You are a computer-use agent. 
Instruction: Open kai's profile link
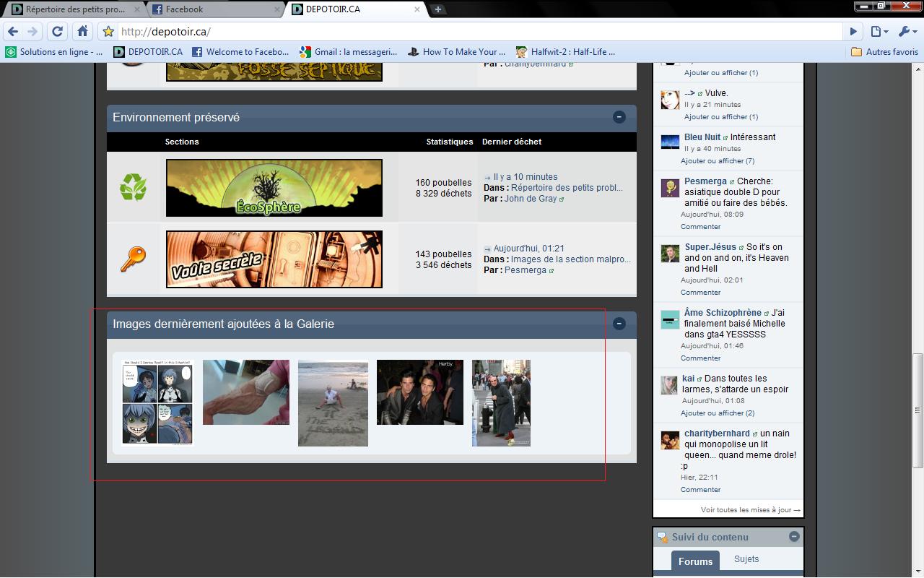coord(688,379)
